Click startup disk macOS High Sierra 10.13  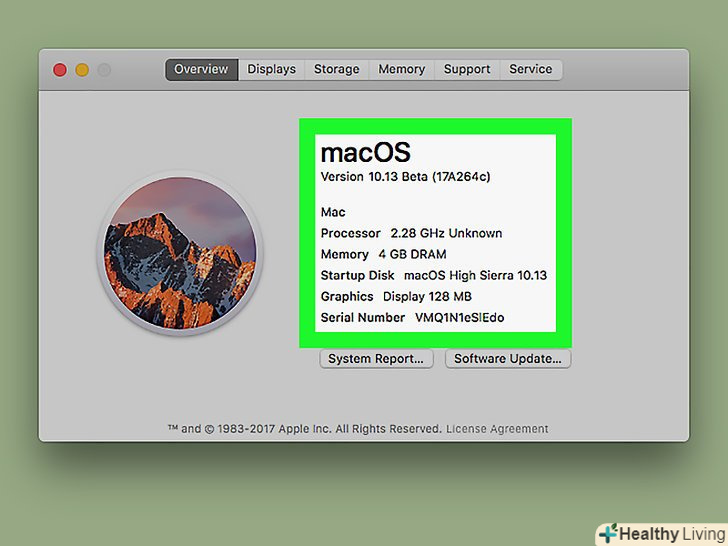(x=475, y=275)
